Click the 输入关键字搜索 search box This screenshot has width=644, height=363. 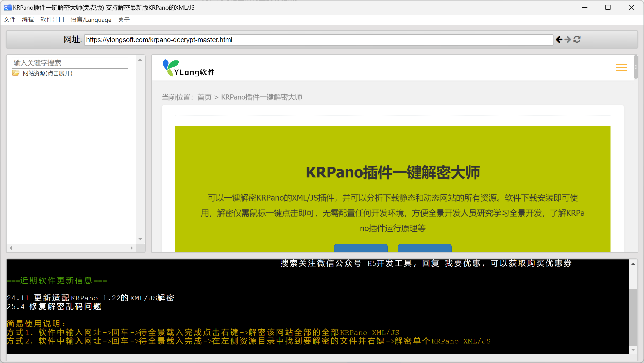click(x=70, y=63)
